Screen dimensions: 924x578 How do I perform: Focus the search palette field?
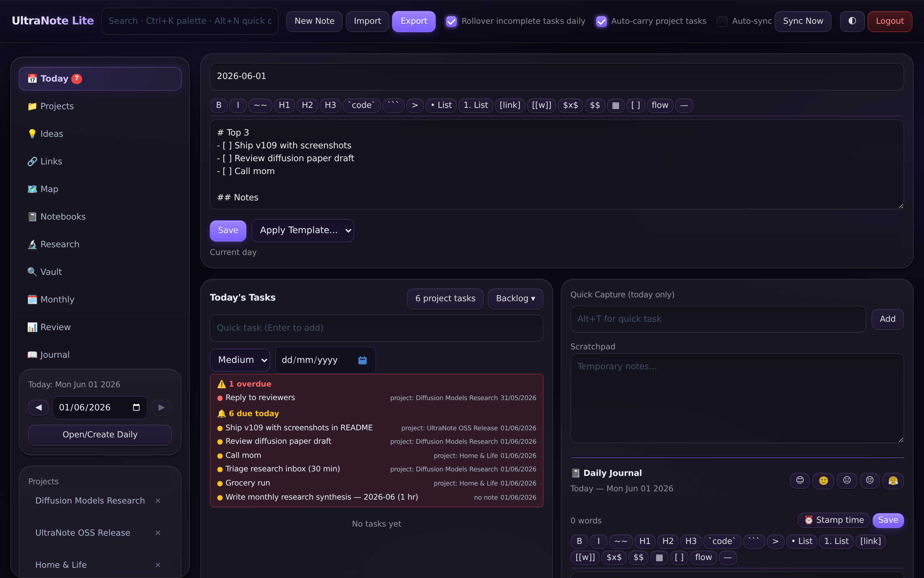click(190, 22)
